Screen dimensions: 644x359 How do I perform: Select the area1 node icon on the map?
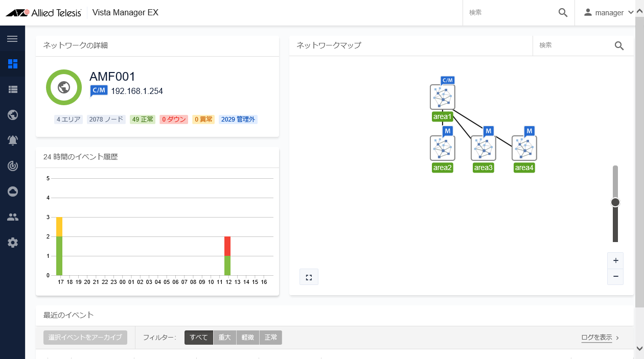tap(443, 97)
